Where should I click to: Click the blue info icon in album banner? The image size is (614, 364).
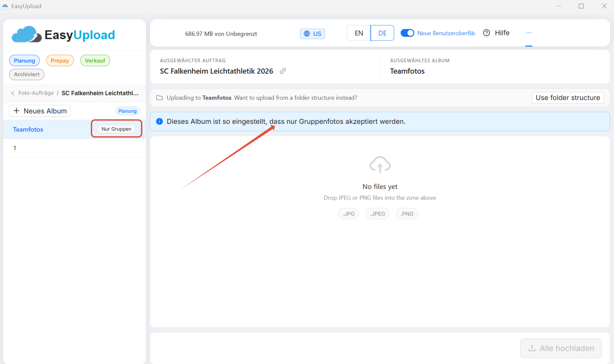point(159,121)
